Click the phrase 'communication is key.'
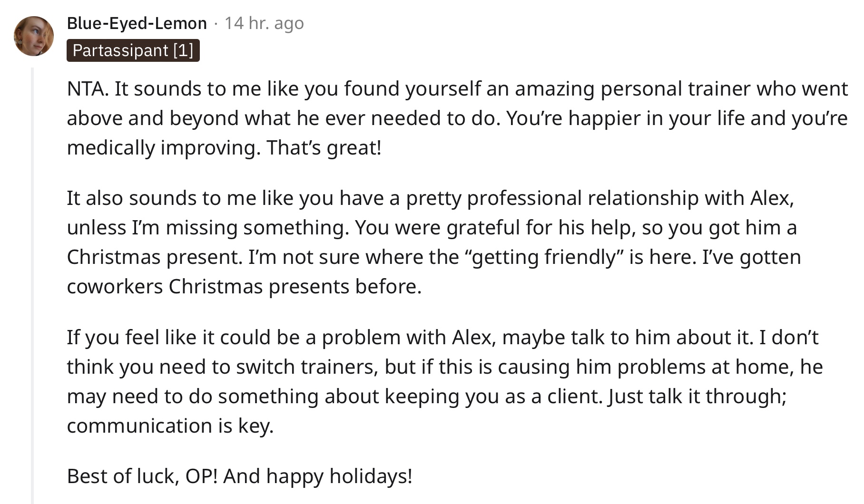 point(170,426)
